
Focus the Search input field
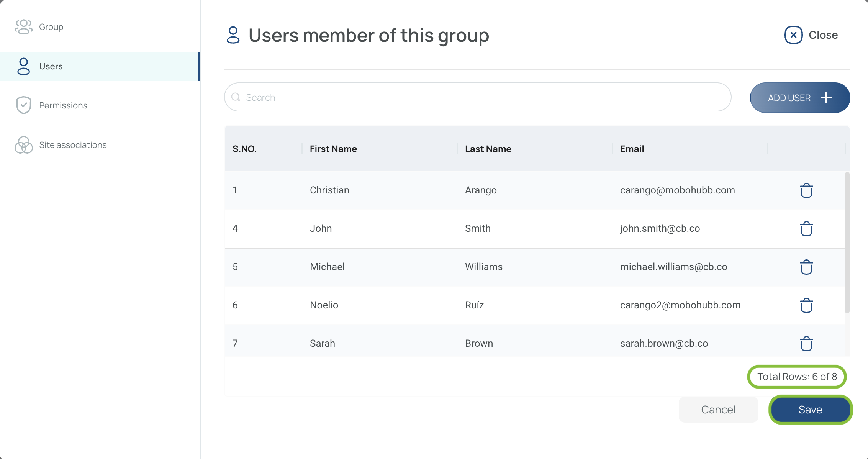point(478,97)
